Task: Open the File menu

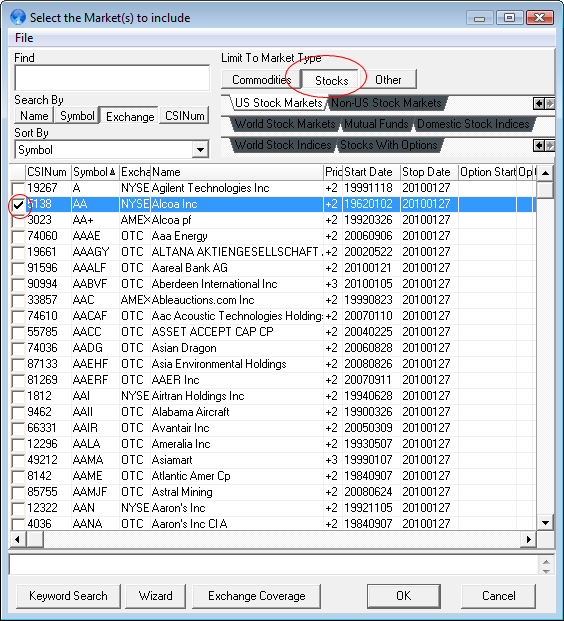Action: pyautogui.click(x=24, y=38)
